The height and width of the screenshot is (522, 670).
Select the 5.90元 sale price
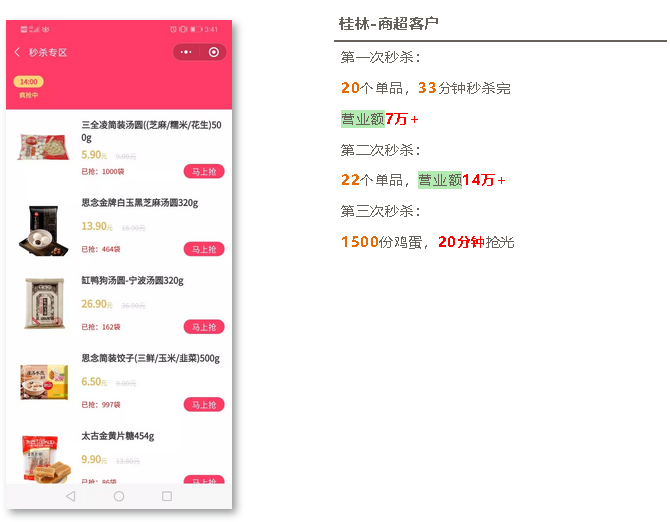pyautogui.click(x=94, y=155)
